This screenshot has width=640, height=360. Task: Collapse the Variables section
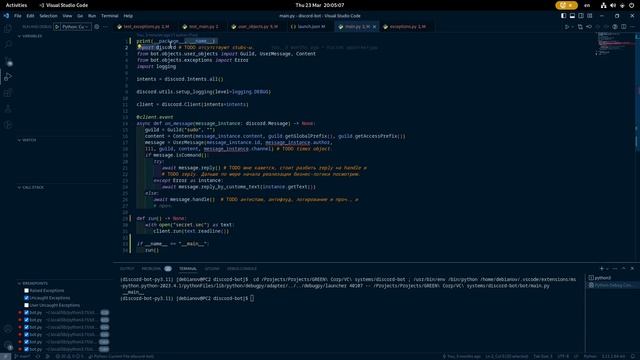pos(29,36)
